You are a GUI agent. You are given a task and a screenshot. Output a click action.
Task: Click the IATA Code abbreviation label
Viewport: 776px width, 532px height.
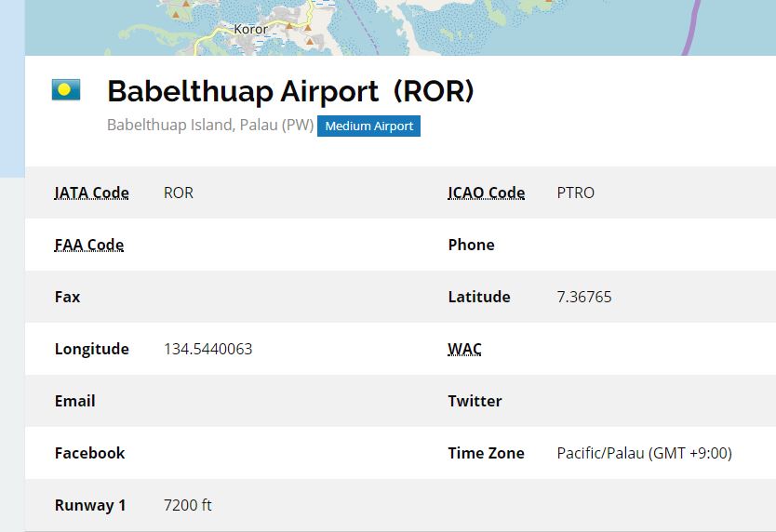(91, 193)
